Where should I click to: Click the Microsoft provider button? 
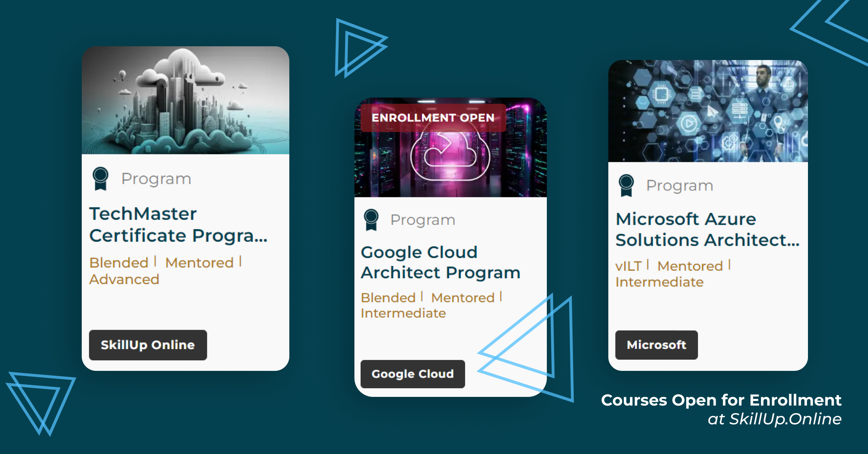[x=656, y=345]
